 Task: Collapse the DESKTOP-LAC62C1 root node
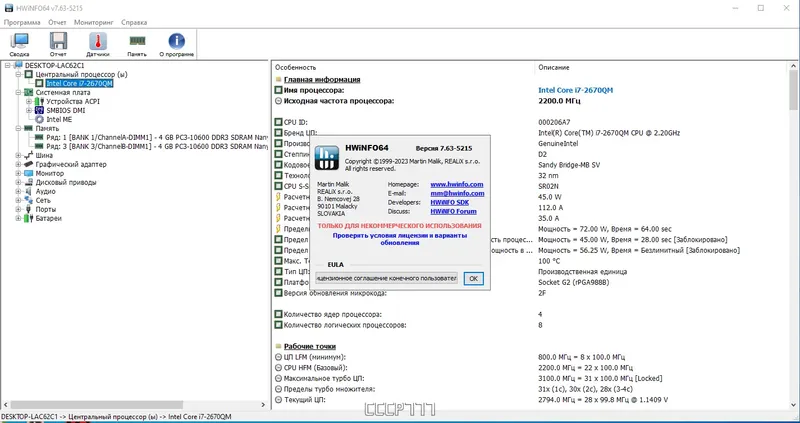point(8,65)
